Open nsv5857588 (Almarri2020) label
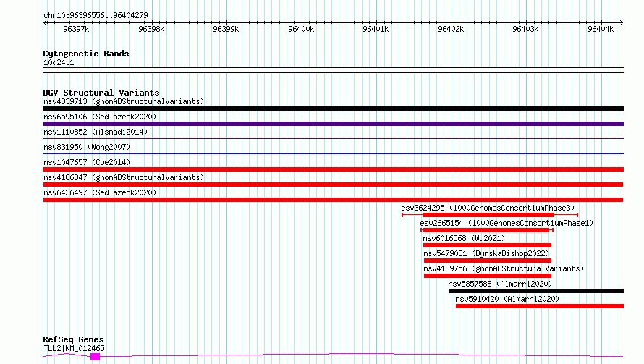The width and height of the screenshot is (644, 364). (500, 284)
